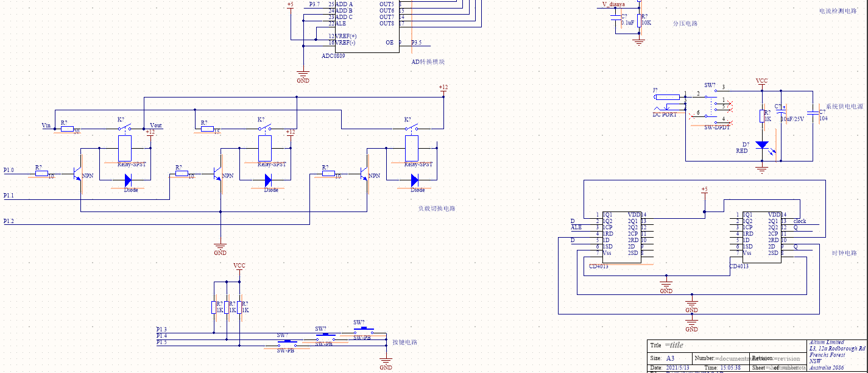Select NPN transistor driven by P1.0
The width and height of the screenshot is (868, 373).
point(78,174)
